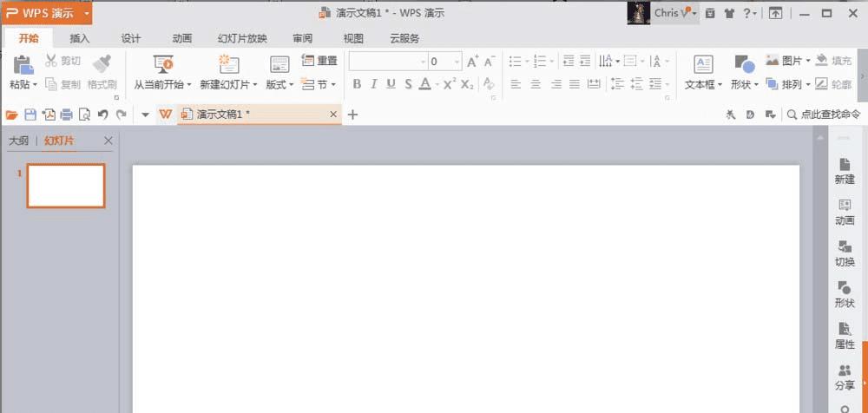Increase font size with A+ icon
868x413 pixels.
pos(472,62)
